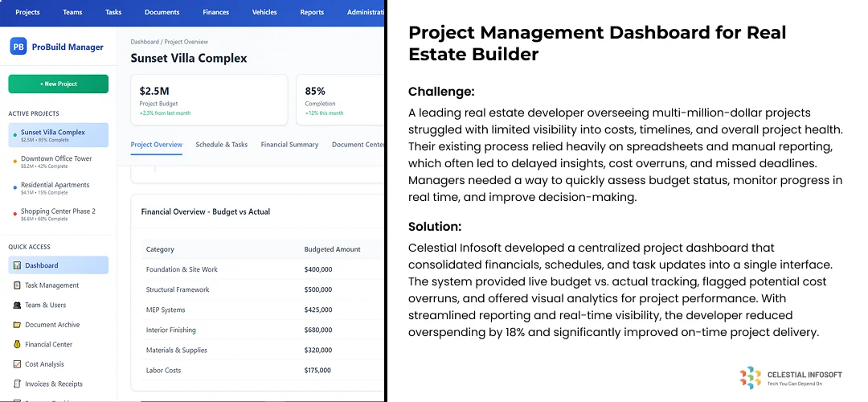Click the $2.5M Project Budget card
Image resolution: width=868 pixels, height=402 pixels.
(209, 100)
